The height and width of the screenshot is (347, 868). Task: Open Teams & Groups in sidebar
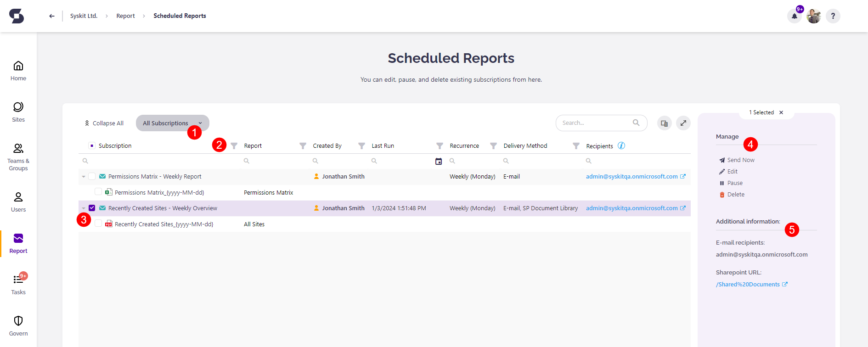click(18, 157)
